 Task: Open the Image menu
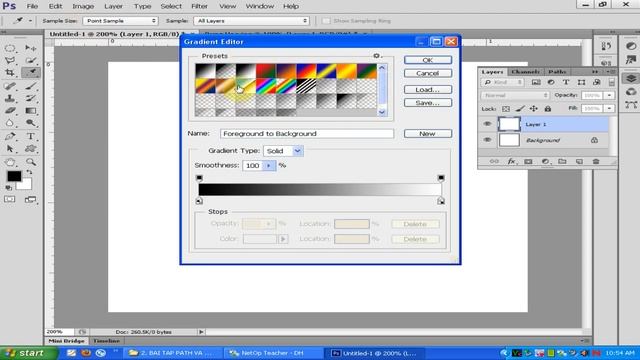pos(83,7)
